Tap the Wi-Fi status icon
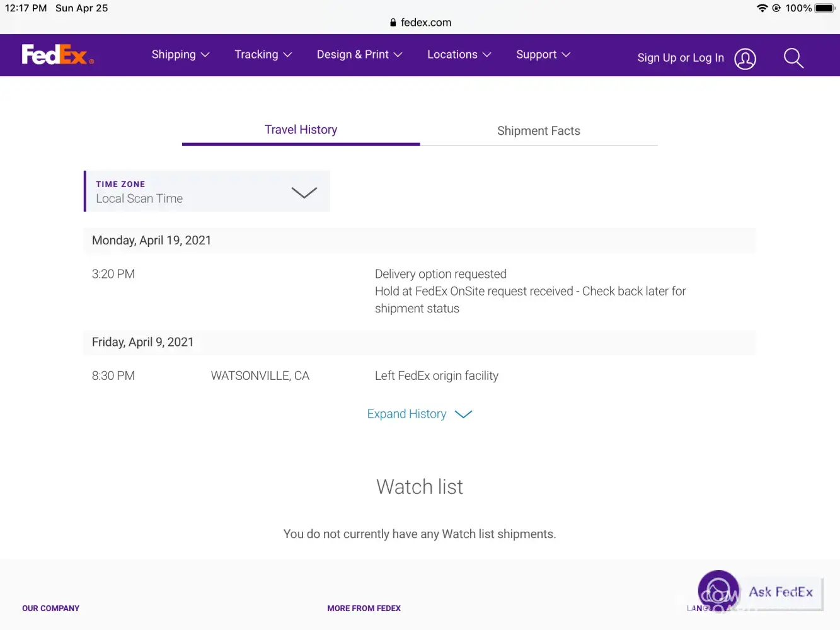 762,8
